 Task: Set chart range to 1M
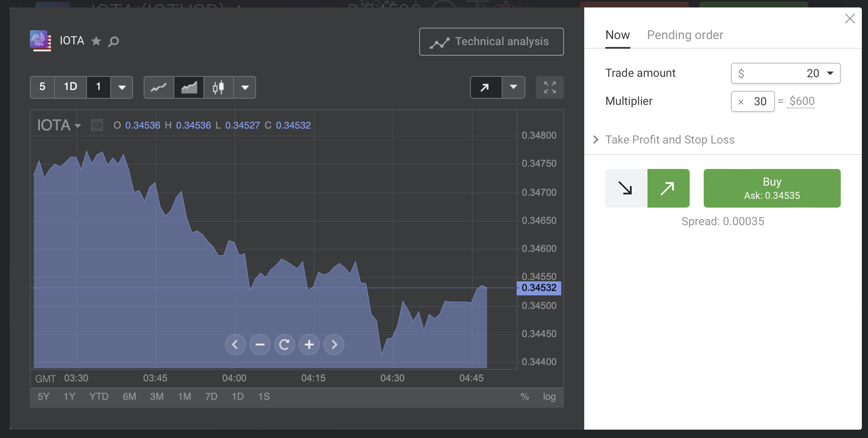point(184,397)
